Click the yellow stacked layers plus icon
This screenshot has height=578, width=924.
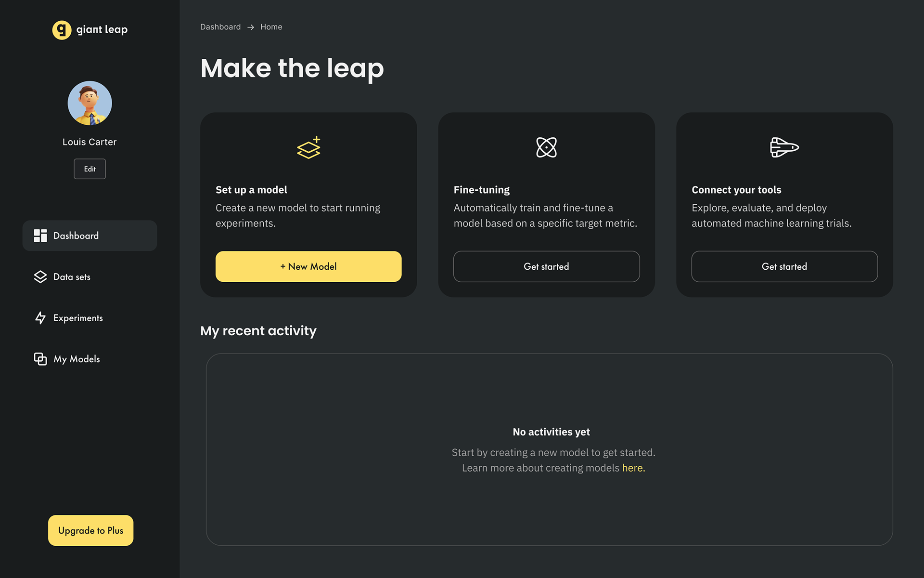point(308,147)
